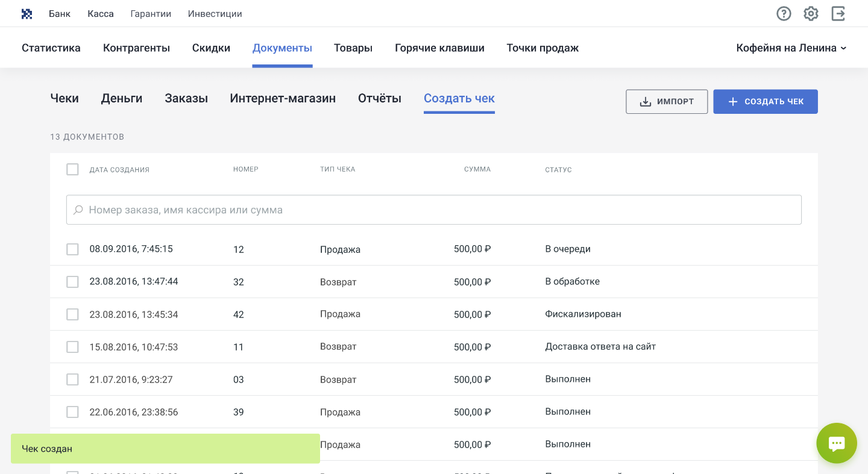Open settings via the gear icon
The height and width of the screenshot is (474, 868).
click(811, 13)
